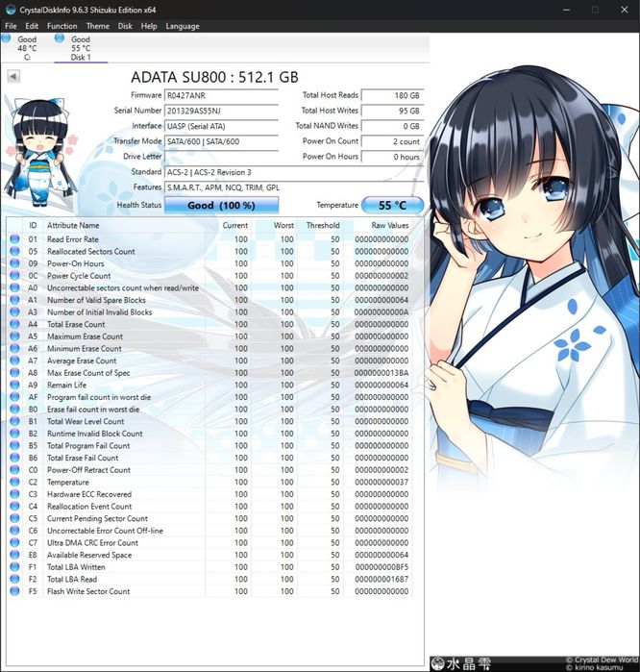Click the status orb for Read Error Rate
Image resolution: width=640 pixels, height=672 pixels.
[14, 238]
